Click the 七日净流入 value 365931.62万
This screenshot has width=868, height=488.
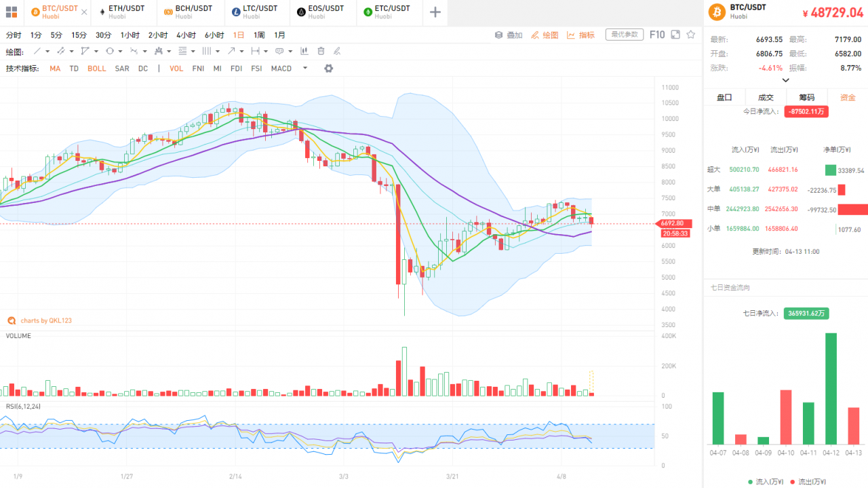coord(806,314)
